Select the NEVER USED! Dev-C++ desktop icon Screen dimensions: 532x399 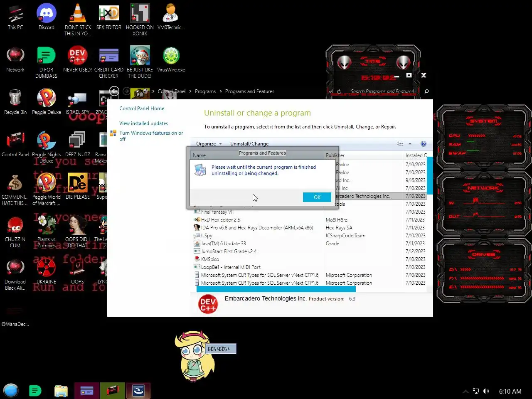click(77, 59)
